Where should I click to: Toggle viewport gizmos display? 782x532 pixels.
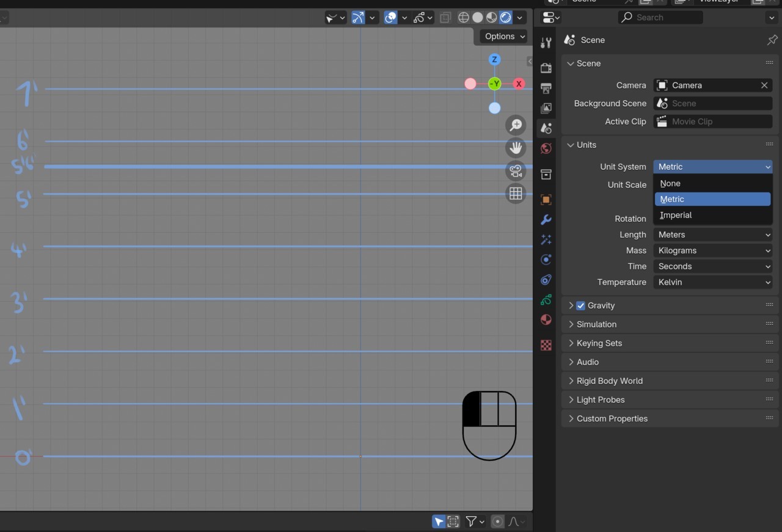click(358, 18)
